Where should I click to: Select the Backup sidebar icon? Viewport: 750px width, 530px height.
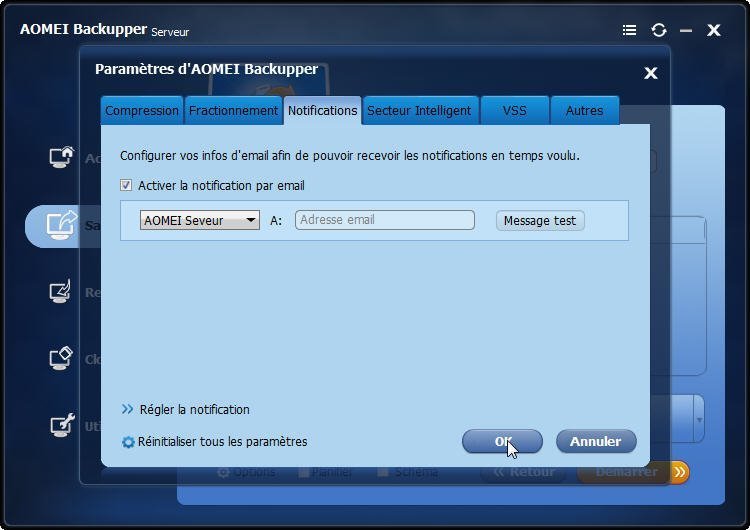pyautogui.click(x=62, y=224)
